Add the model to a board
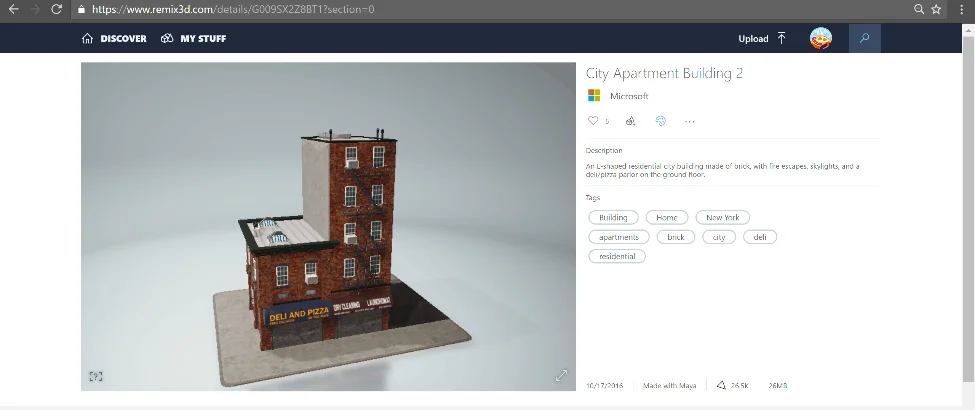Image resolution: width=975 pixels, height=410 pixels. (x=630, y=121)
